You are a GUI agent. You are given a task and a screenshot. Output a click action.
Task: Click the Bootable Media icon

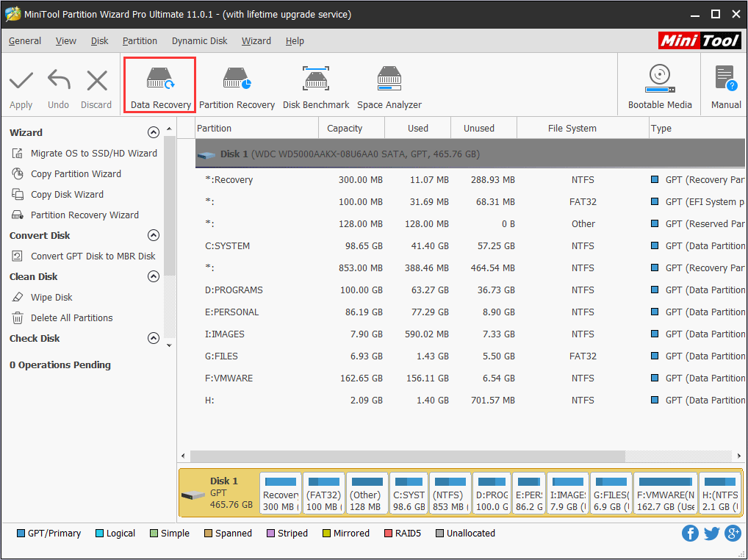pyautogui.click(x=660, y=85)
